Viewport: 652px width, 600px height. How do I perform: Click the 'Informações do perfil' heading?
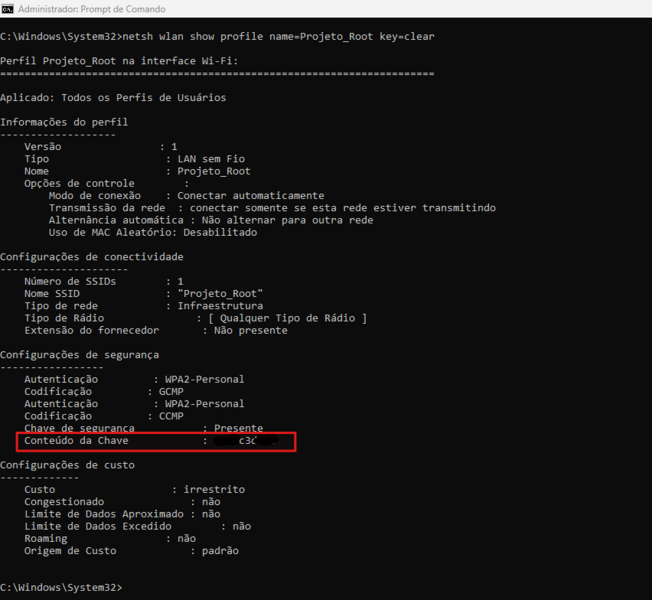[64, 122]
